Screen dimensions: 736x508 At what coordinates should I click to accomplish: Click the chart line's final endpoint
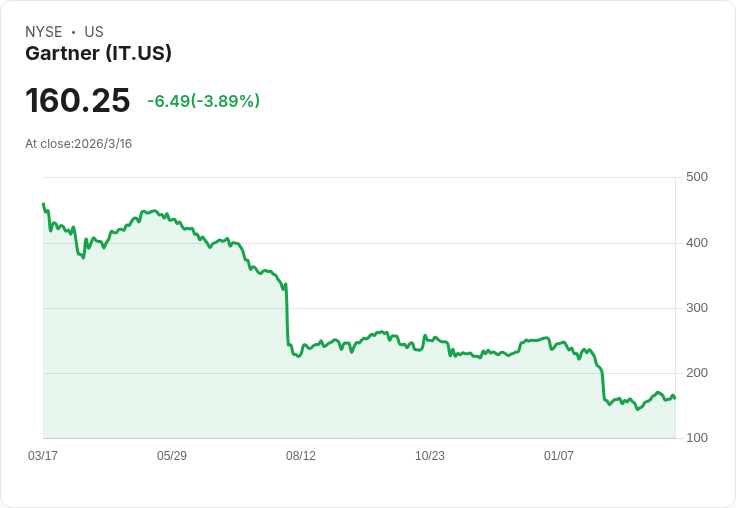(x=675, y=398)
